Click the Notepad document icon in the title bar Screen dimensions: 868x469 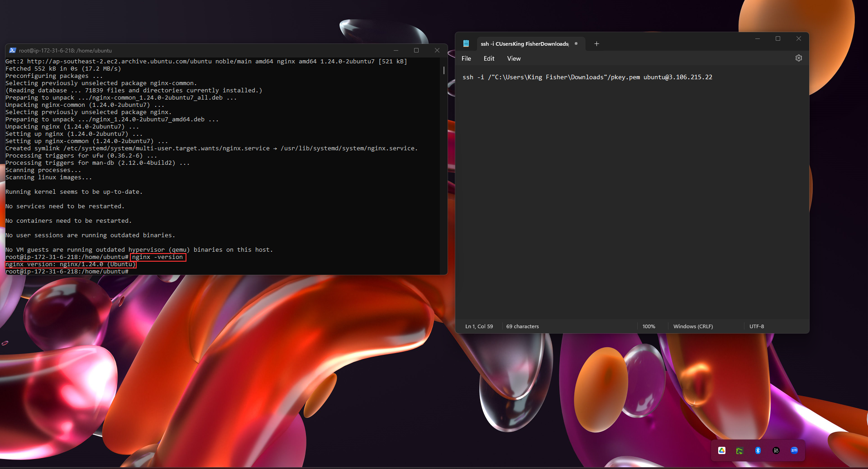(466, 43)
